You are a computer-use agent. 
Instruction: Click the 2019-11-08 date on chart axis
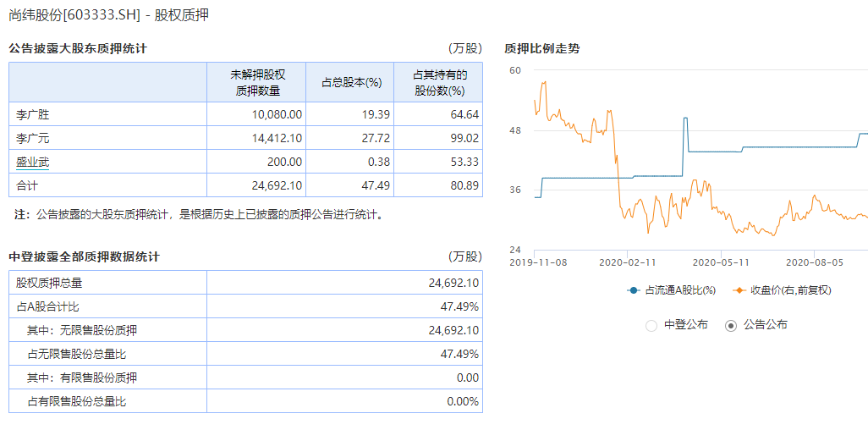[539, 262]
